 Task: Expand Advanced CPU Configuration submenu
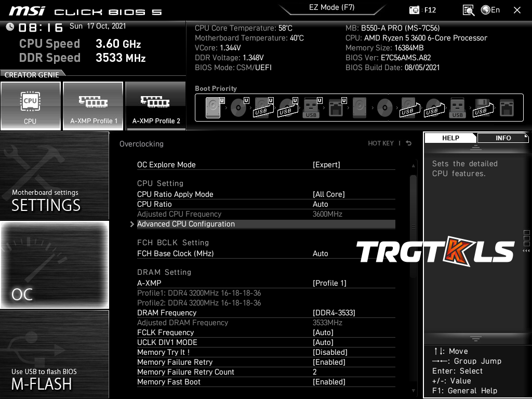coord(186,224)
